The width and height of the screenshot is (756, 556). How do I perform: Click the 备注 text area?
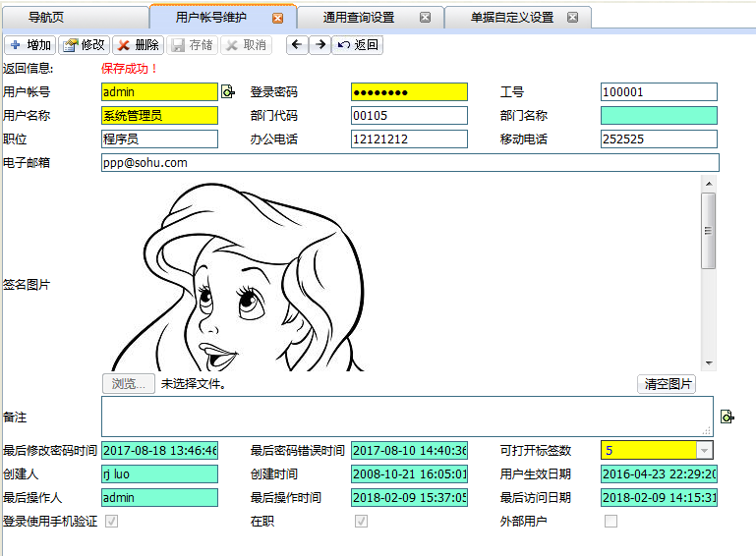pos(407,417)
